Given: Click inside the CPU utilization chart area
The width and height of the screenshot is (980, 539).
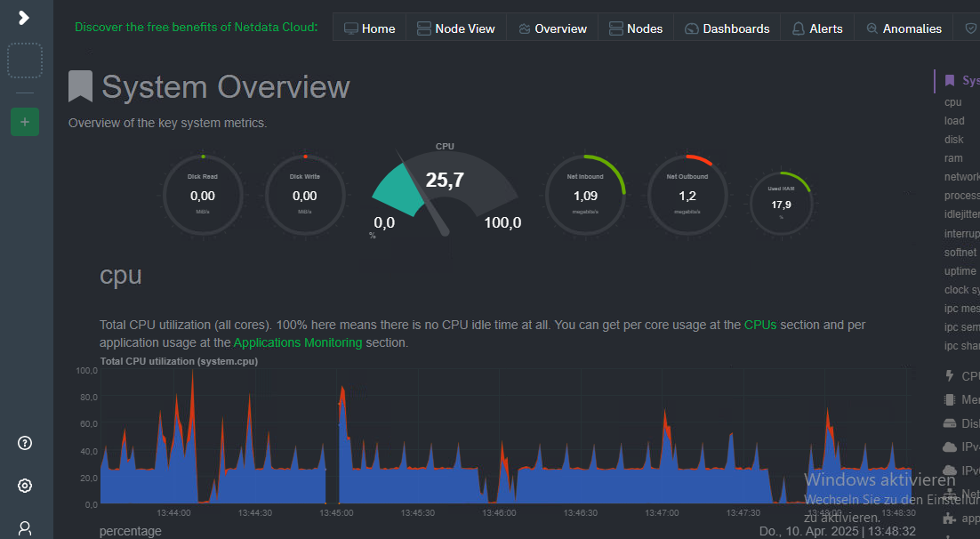Looking at the screenshot, I should coord(505,437).
